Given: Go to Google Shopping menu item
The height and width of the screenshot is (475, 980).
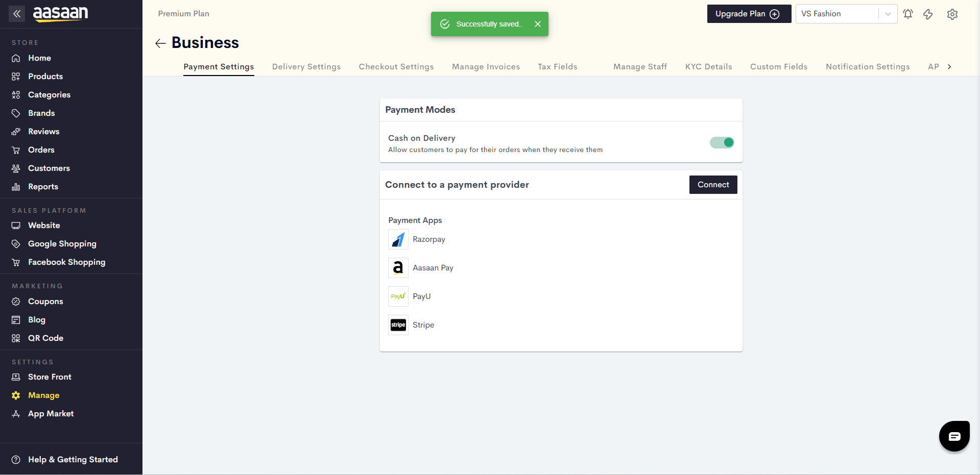Looking at the screenshot, I should point(62,244).
